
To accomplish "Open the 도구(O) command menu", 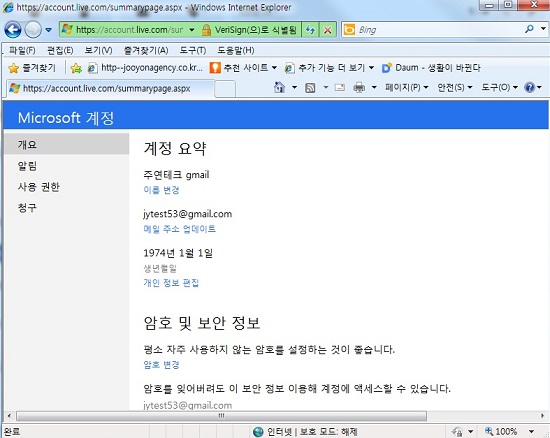I will [499, 87].
